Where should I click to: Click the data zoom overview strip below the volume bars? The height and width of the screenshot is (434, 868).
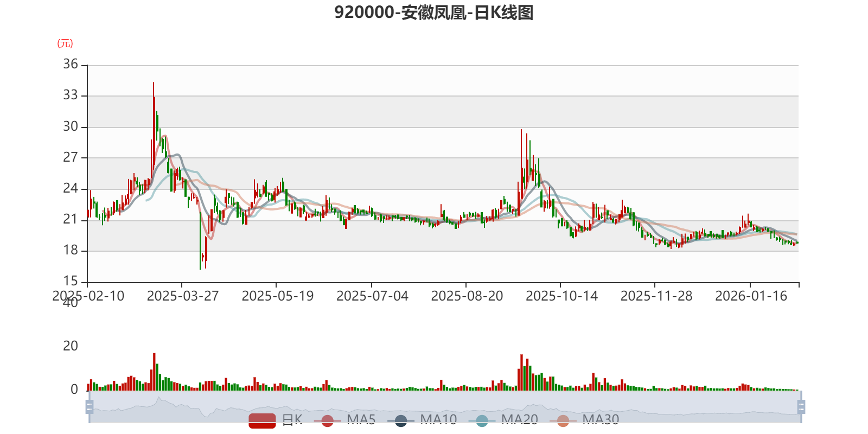[445, 406]
